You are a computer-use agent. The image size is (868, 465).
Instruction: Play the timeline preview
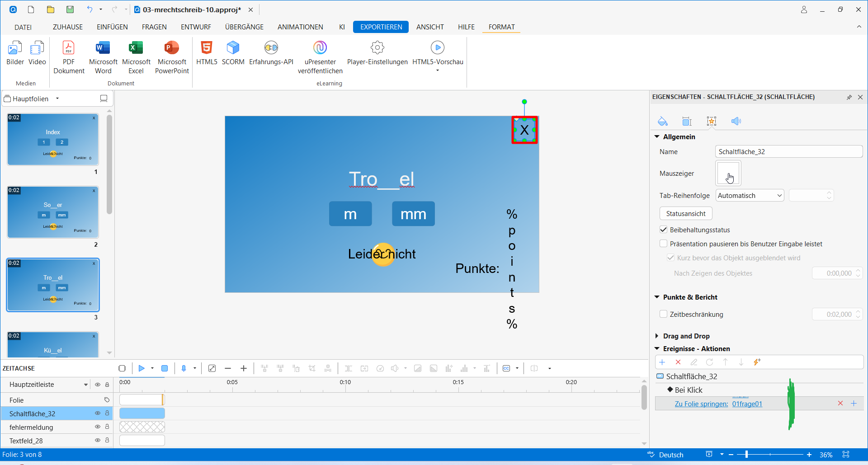pyautogui.click(x=142, y=368)
